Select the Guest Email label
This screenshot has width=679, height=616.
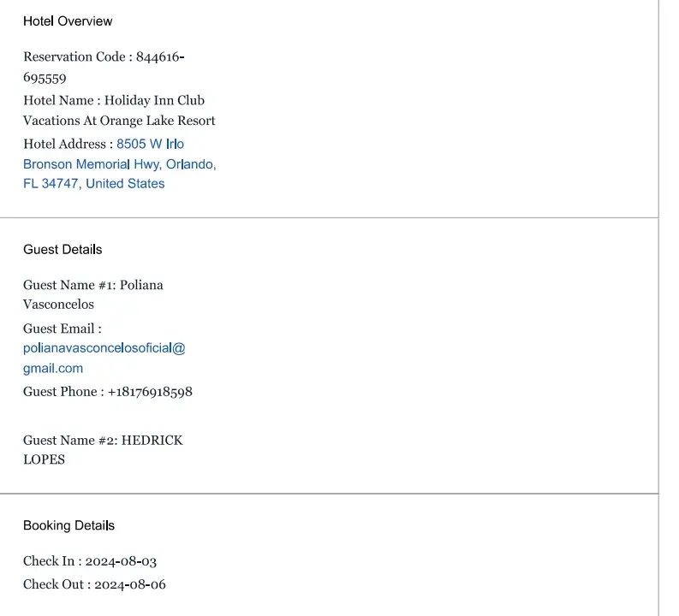62,329
